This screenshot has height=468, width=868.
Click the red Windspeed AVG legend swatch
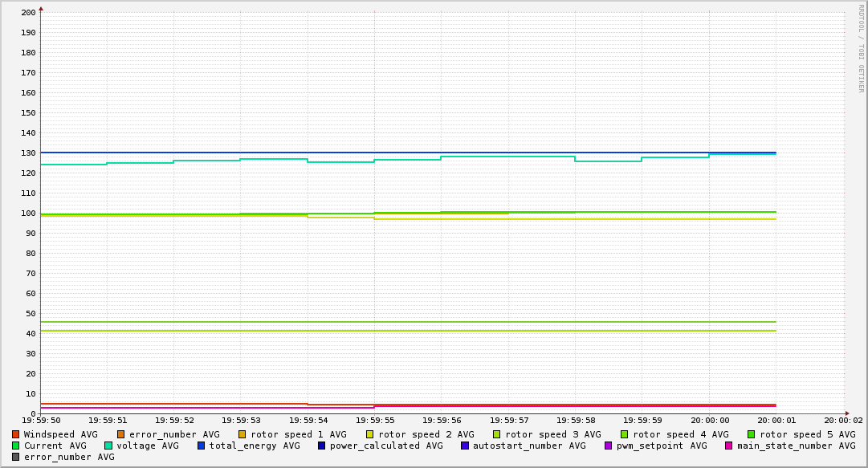[x=15, y=435]
